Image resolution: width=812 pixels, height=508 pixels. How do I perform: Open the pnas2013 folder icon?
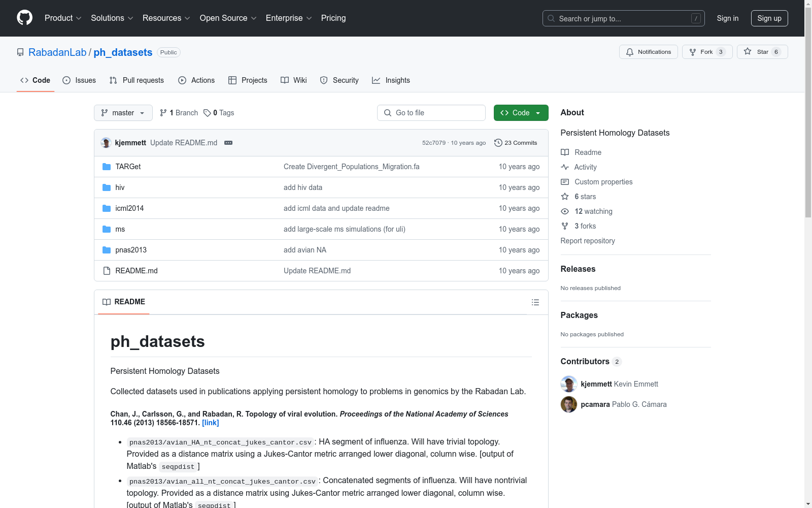pyautogui.click(x=107, y=250)
